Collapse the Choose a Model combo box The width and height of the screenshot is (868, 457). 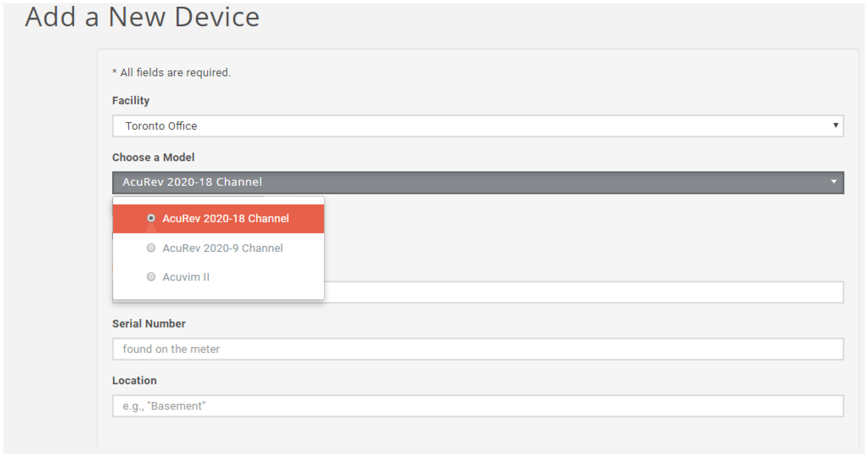click(x=477, y=182)
